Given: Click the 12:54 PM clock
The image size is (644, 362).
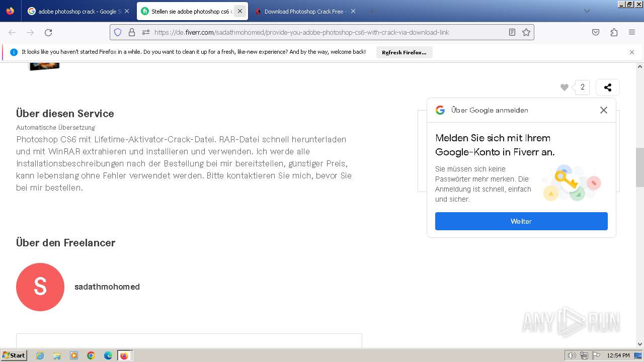Looking at the screenshot, I should [618, 355].
